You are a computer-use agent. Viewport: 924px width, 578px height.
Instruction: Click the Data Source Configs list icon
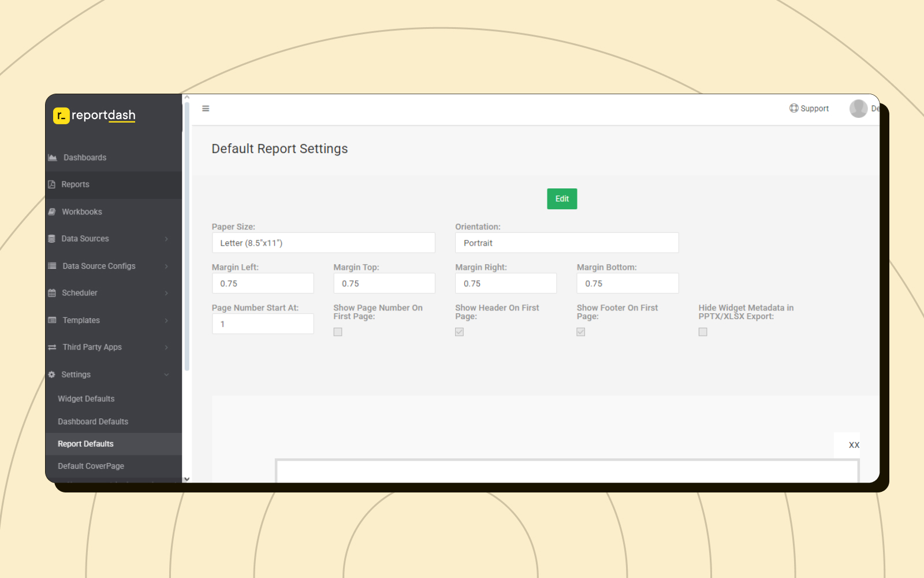(x=52, y=266)
